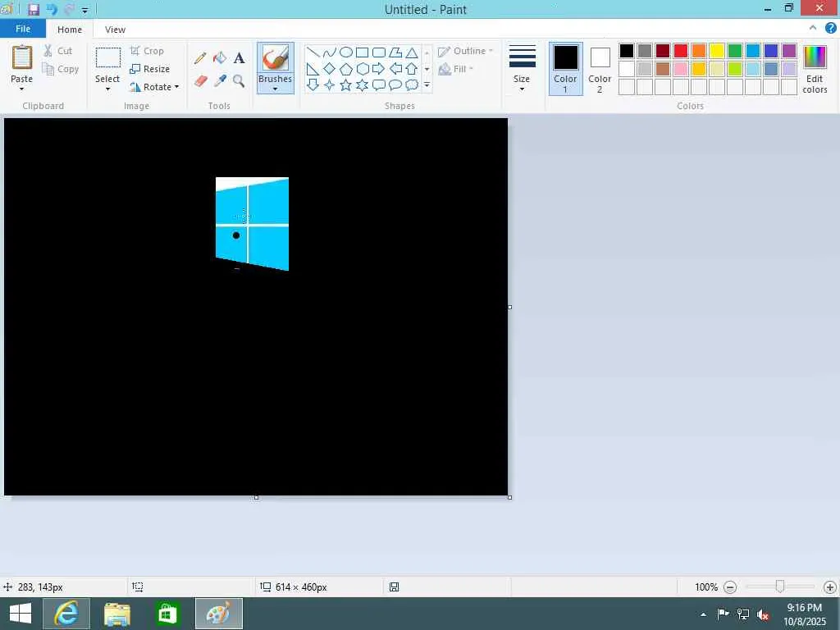Choose the Diamond shape
Image resolution: width=840 pixels, height=630 pixels.
(x=330, y=69)
